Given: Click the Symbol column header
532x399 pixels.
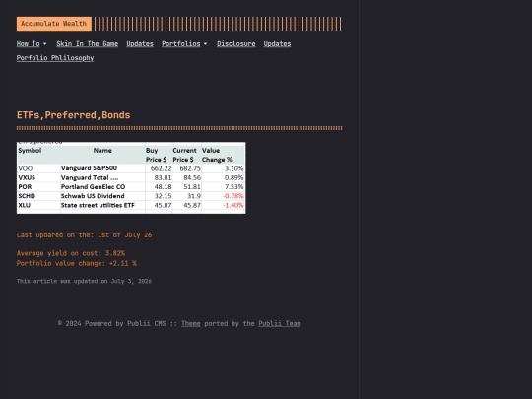Looking at the screenshot, I should click(30, 151).
